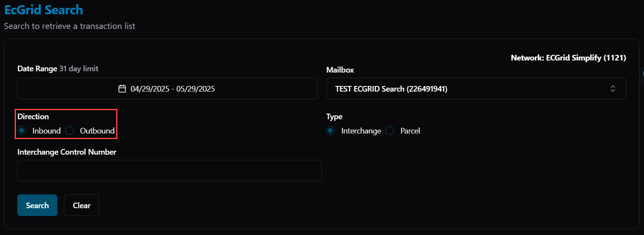The image size is (644, 235).
Task: Click 'Search to retrieve a transaction list' subtitle
Action: click(69, 26)
